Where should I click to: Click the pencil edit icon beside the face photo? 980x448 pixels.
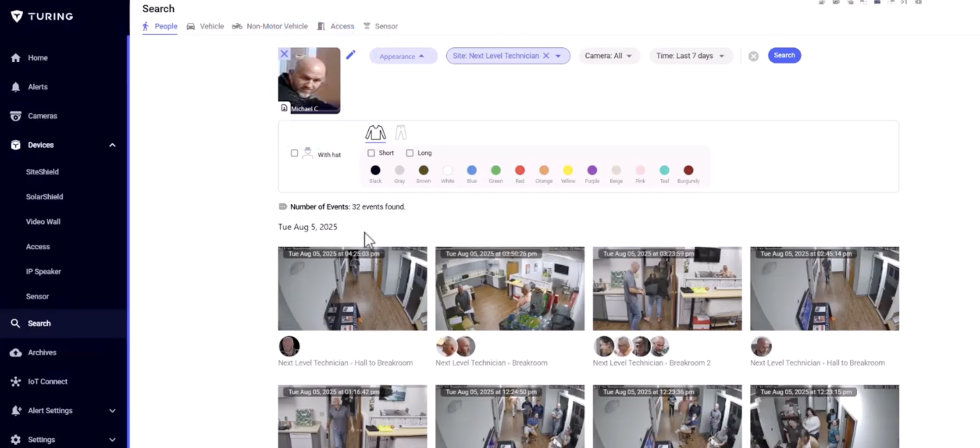[351, 55]
